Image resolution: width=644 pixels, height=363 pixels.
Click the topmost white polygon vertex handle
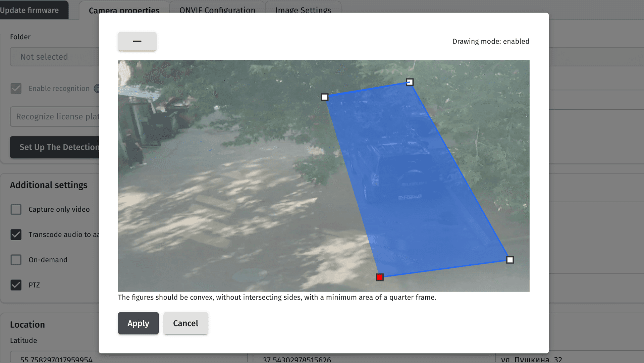click(x=410, y=82)
